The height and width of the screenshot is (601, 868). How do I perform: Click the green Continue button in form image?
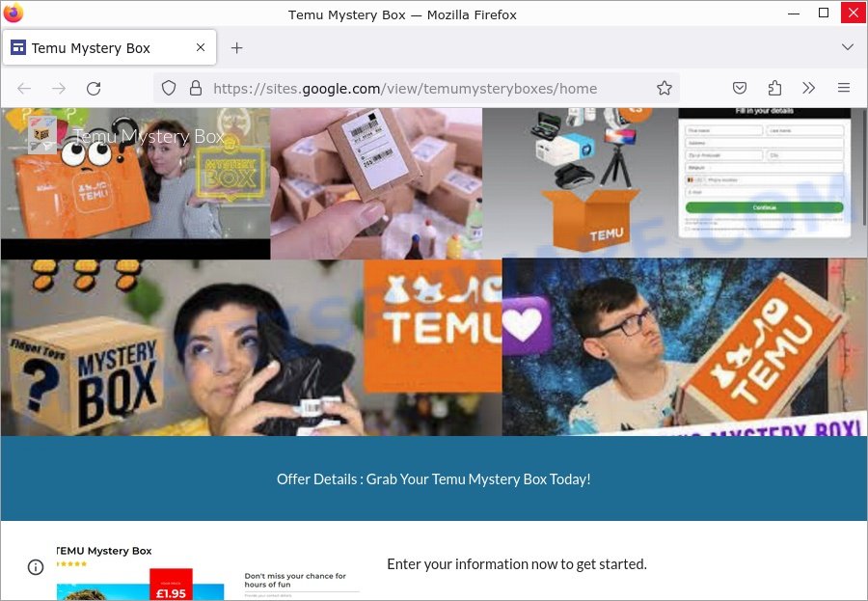tap(764, 207)
